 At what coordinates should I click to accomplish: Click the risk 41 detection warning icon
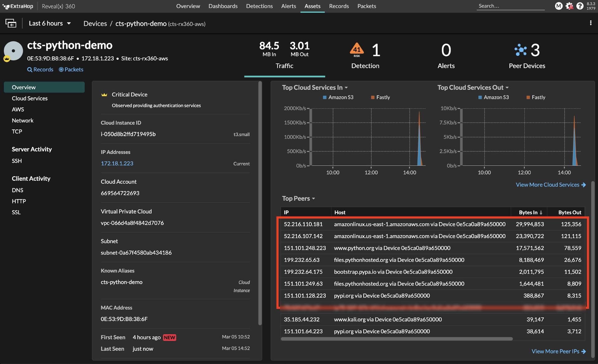click(x=357, y=50)
